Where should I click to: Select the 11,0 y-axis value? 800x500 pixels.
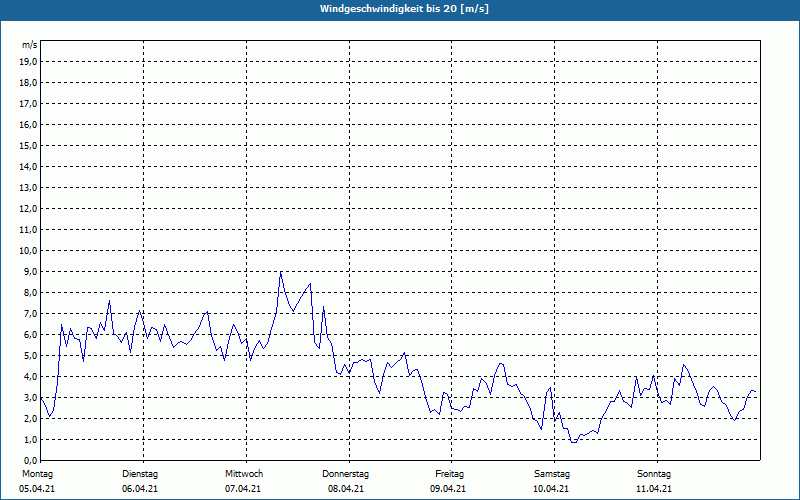pos(29,230)
